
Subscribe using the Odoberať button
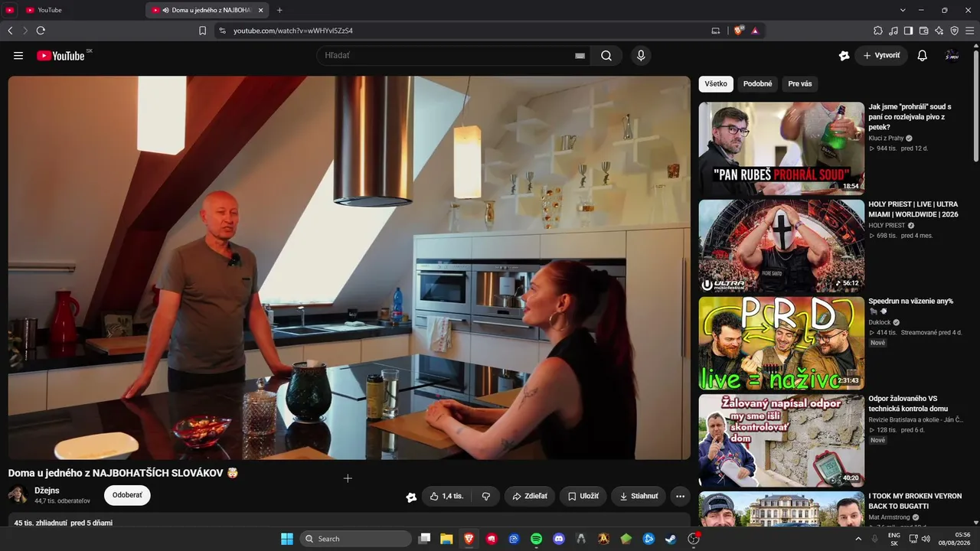click(127, 495)
